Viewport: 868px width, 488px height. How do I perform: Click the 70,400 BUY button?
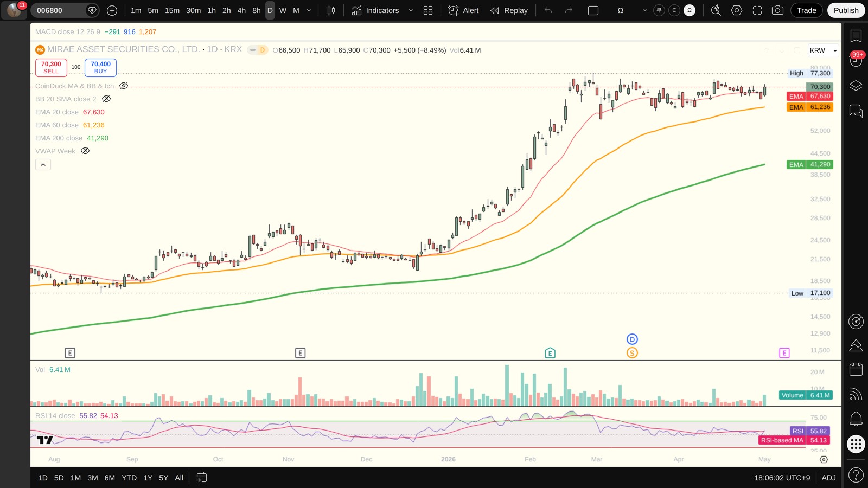100,67
